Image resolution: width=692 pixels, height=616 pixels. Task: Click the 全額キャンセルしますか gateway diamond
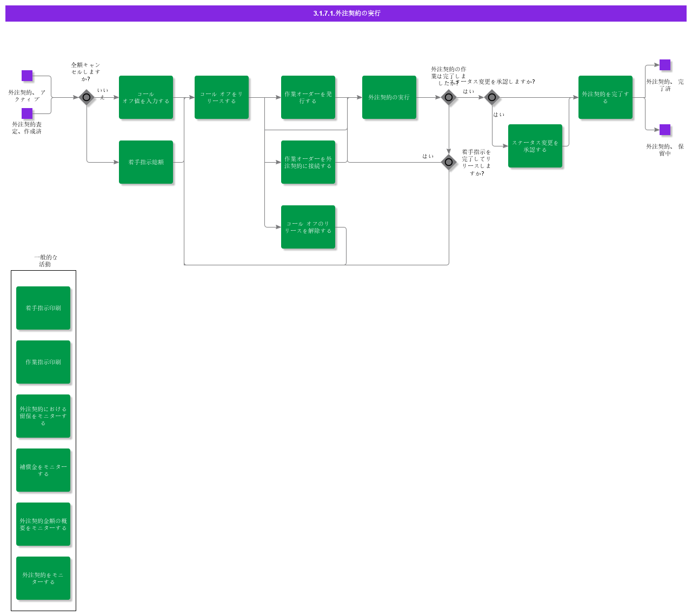click(86, 97)
